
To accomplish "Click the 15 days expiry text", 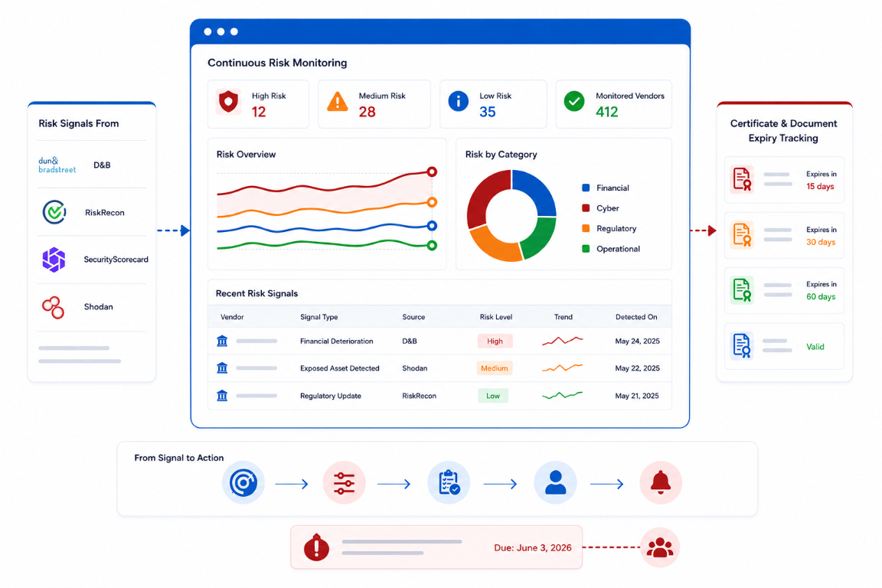I will click(x=820, y=186).
